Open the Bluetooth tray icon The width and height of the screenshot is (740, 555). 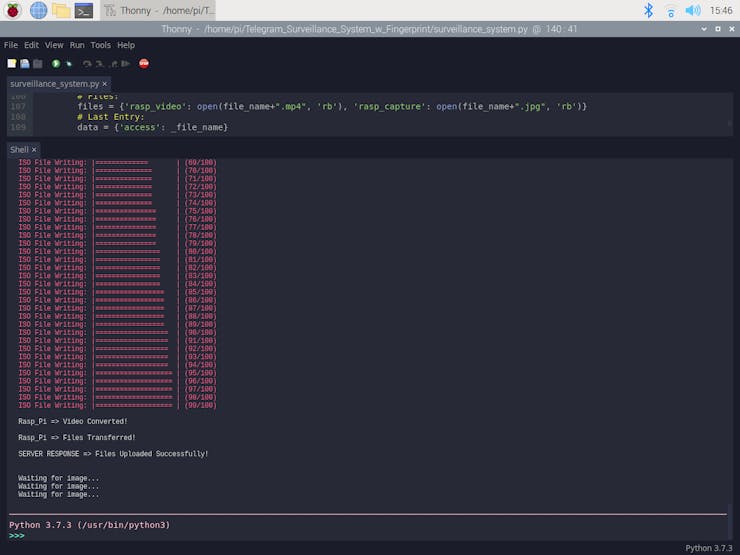648,10
